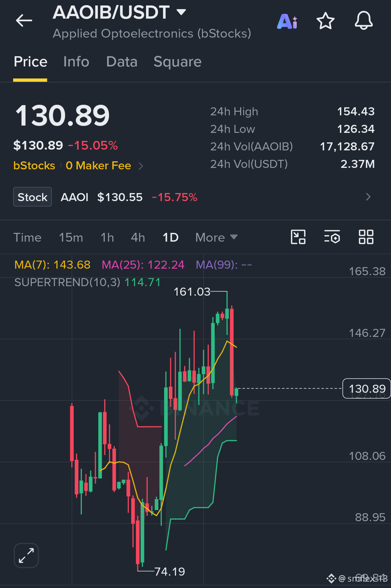Tap the Stock tag button
Screen dimensions: 391x588
tap(33, 197)
